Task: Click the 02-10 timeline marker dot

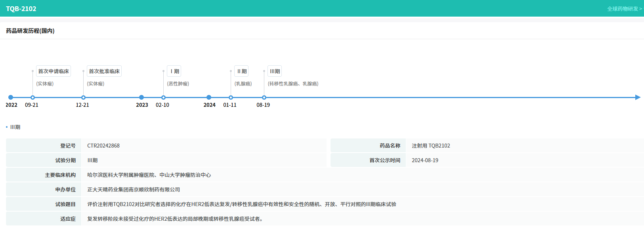Action: tap(163, 97)
